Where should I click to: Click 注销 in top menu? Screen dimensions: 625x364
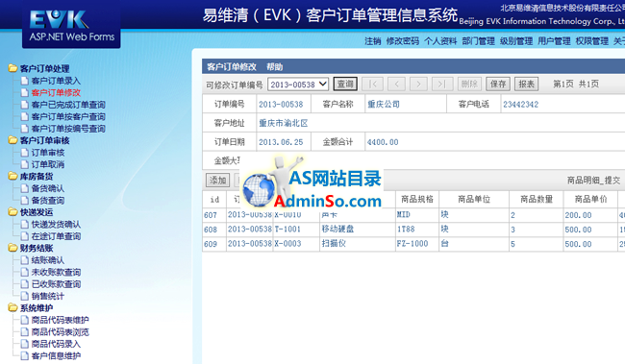(x=373, y=41)
